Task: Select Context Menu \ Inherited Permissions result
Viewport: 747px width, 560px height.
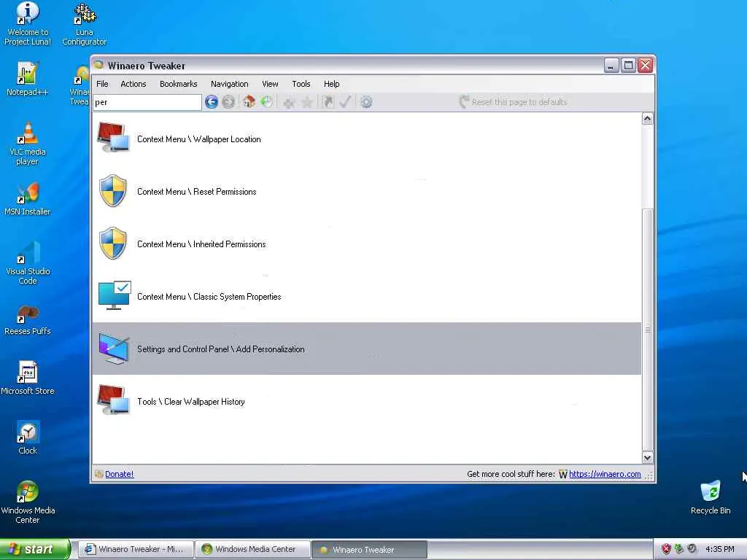Action: pos(366,244)
